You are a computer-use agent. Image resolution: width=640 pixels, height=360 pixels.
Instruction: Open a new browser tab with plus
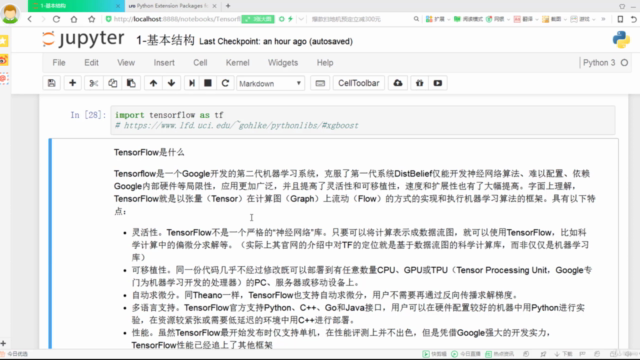(x=228, y=6)
